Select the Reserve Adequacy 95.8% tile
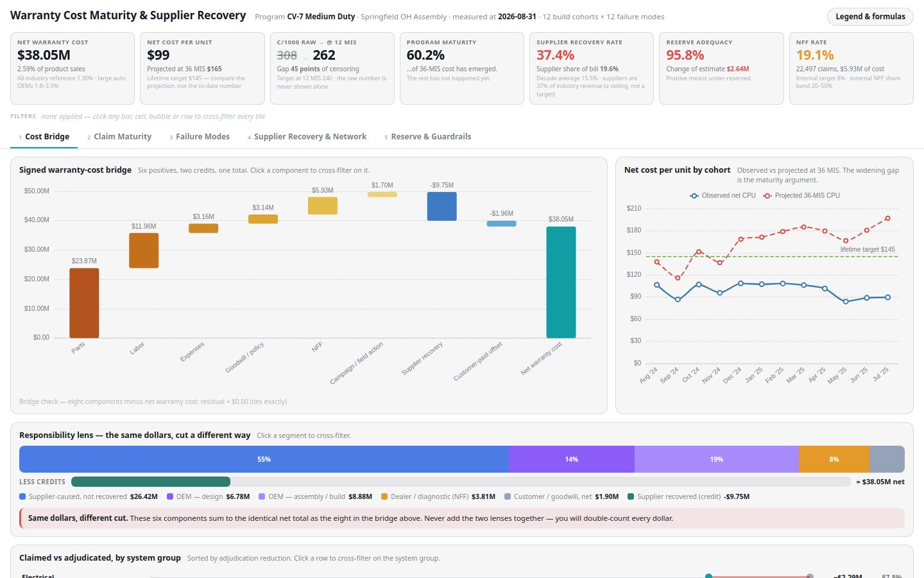924x578 pixels. 721,68
